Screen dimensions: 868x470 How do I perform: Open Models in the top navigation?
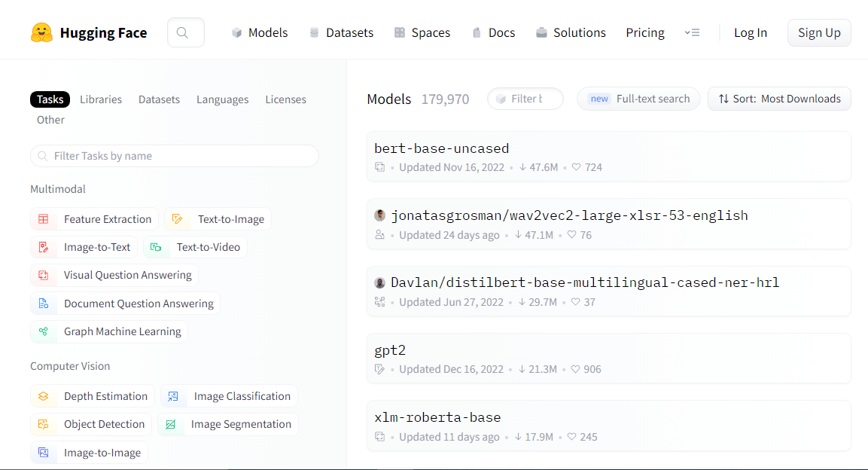[x=260, y=32]
